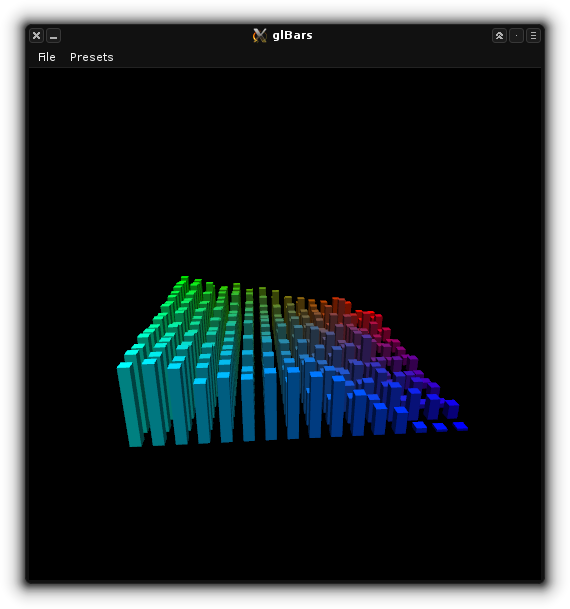Click the second cyan bar in front row

coord(155,402)
